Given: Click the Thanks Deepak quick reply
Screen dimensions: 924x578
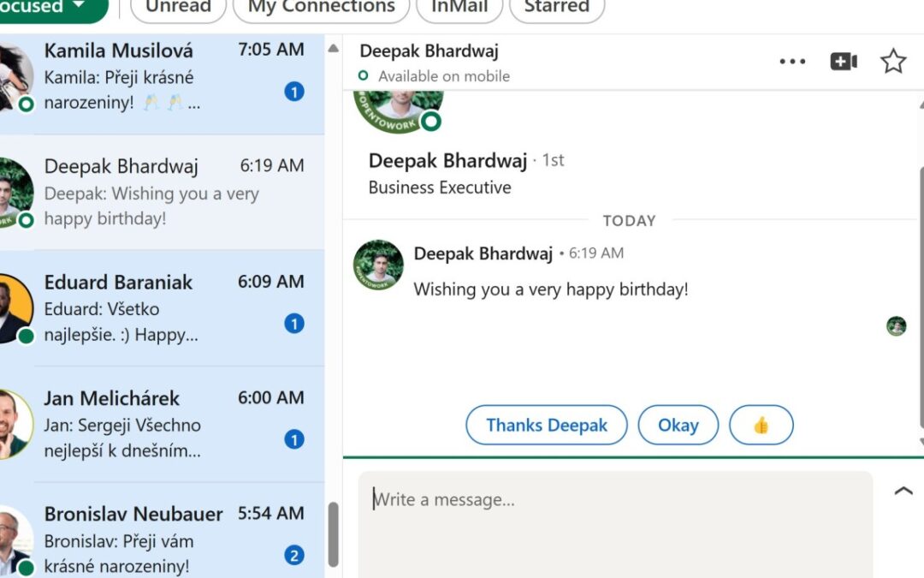Looking at the screenshot, I should [x=546, y=425].
